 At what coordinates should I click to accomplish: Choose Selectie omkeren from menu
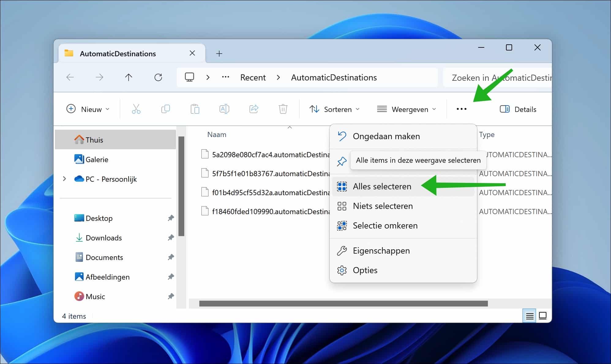coord(403,226)
